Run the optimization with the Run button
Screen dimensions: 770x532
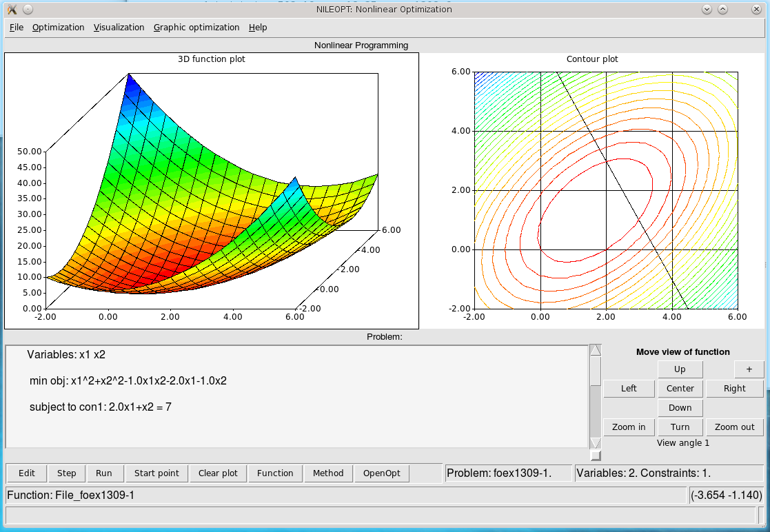point(103,473)
